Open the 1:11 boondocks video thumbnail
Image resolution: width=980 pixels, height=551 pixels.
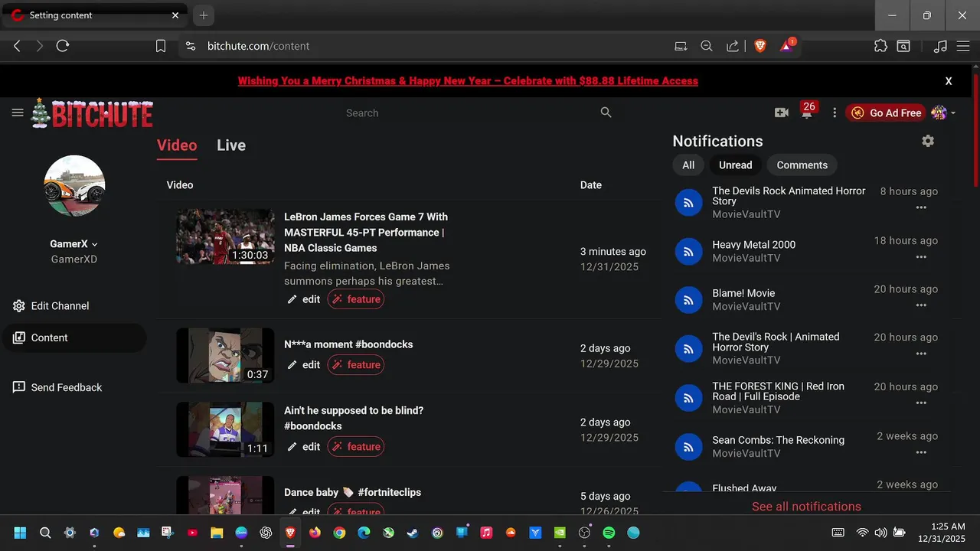pos(225,430)
